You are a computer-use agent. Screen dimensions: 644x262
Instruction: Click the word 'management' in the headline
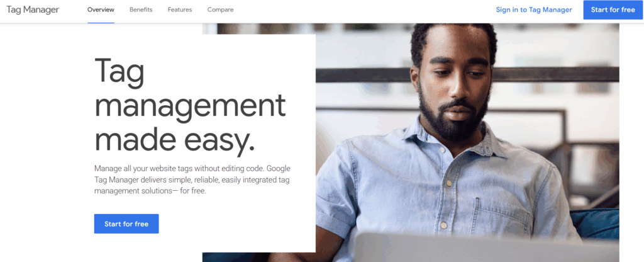(x=190, y=105)
